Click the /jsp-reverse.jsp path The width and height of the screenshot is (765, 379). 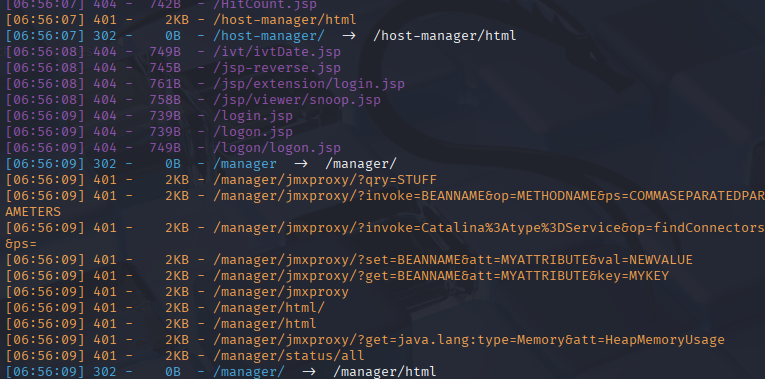277,68
